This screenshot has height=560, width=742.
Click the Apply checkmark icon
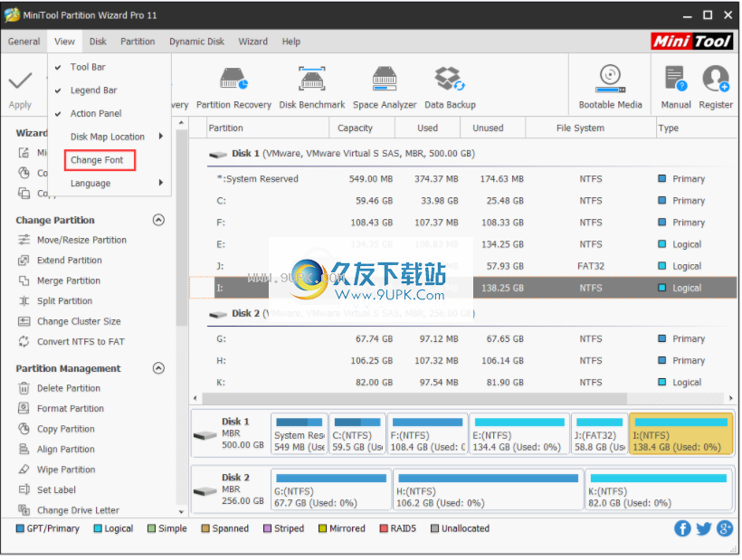coord(20,81)
